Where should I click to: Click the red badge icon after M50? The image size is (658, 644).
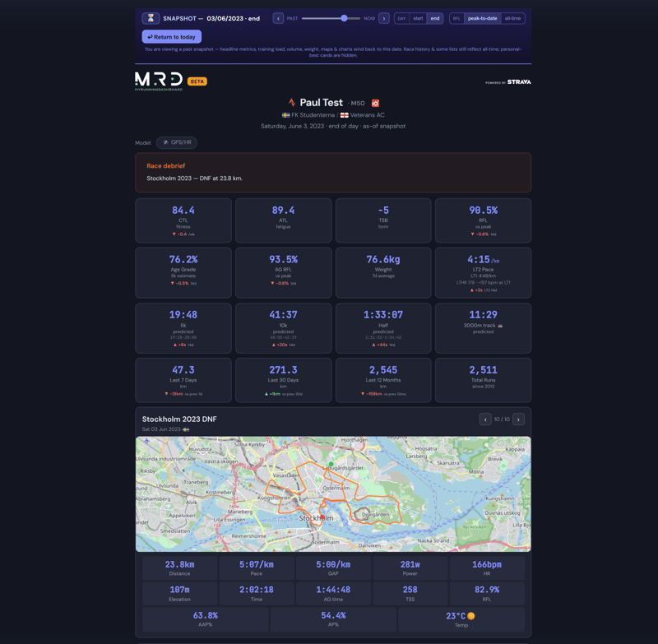(x=375, y=103)
